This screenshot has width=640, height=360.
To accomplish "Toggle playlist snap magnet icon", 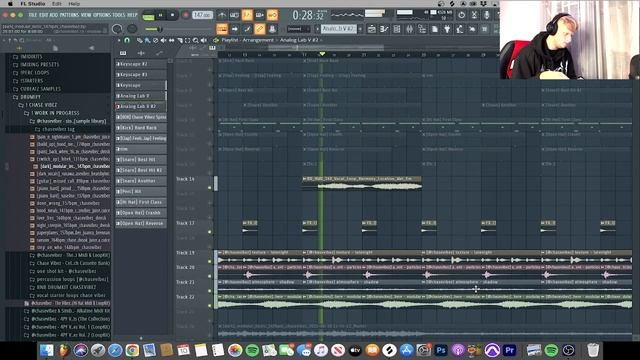I will tap(127, 40).
